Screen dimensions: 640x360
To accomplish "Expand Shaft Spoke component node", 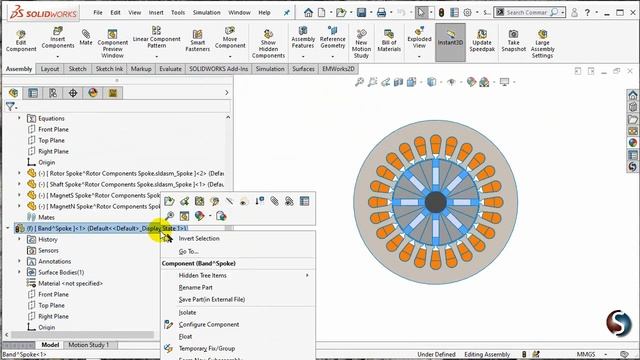I will [19, 184].
